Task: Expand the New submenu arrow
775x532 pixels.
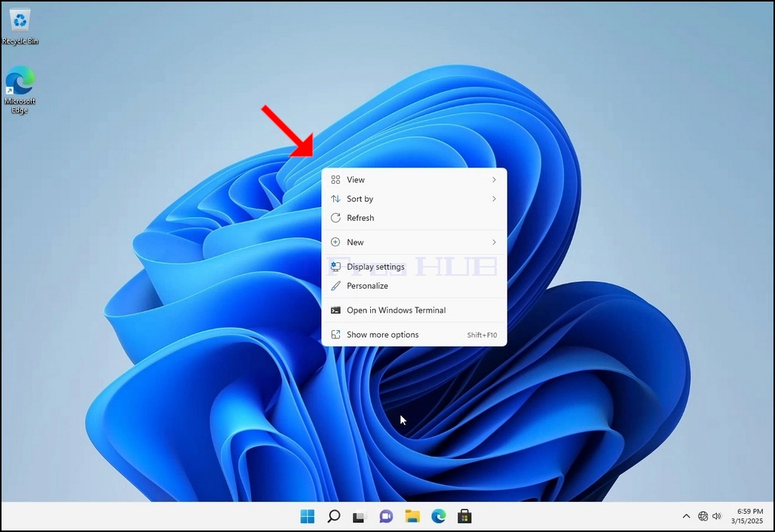Action: tap(494, 242)
